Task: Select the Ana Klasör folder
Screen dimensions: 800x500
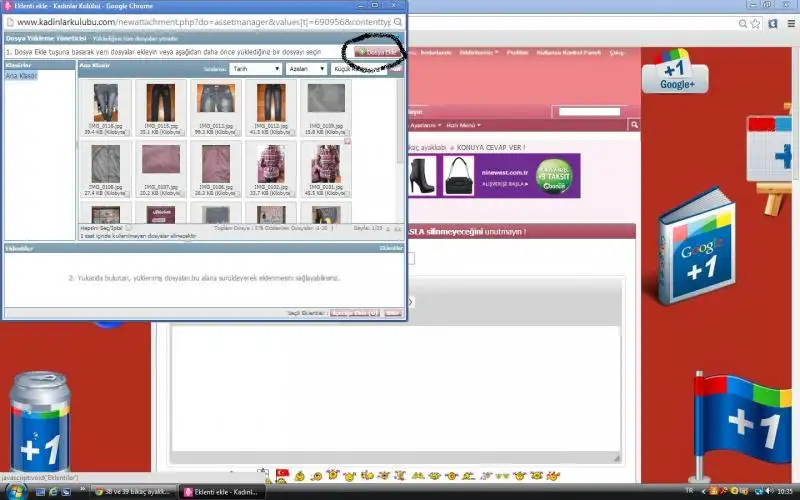Action: tap(19, 76)
